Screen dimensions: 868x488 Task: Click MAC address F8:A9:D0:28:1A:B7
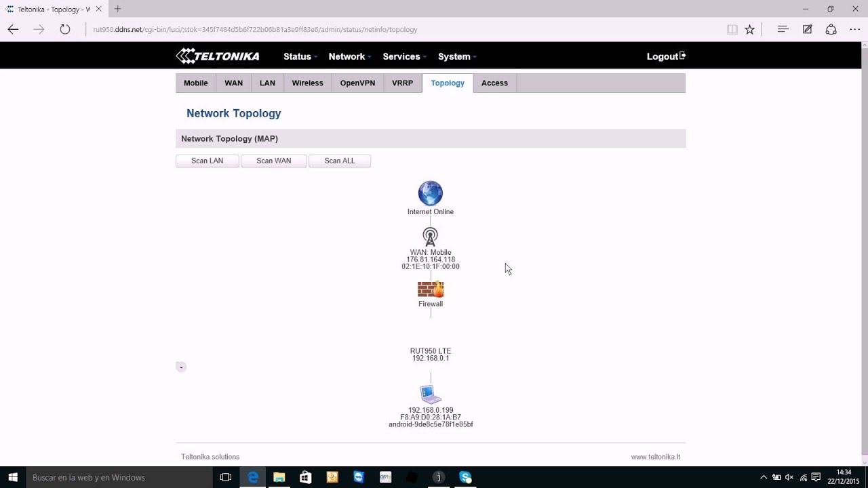pyautogui.click(x=431, y=418)
